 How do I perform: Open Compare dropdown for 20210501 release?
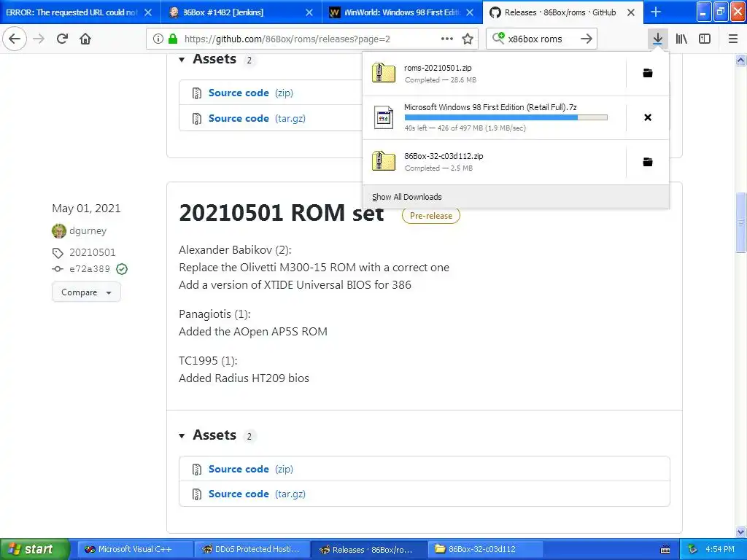[x=86, y=292]
